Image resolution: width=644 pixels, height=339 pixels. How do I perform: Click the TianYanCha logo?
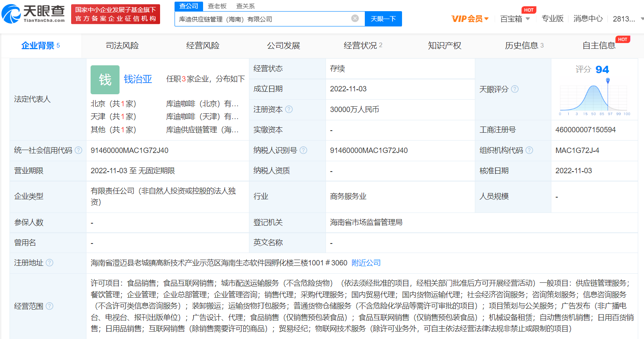[34, 14]
